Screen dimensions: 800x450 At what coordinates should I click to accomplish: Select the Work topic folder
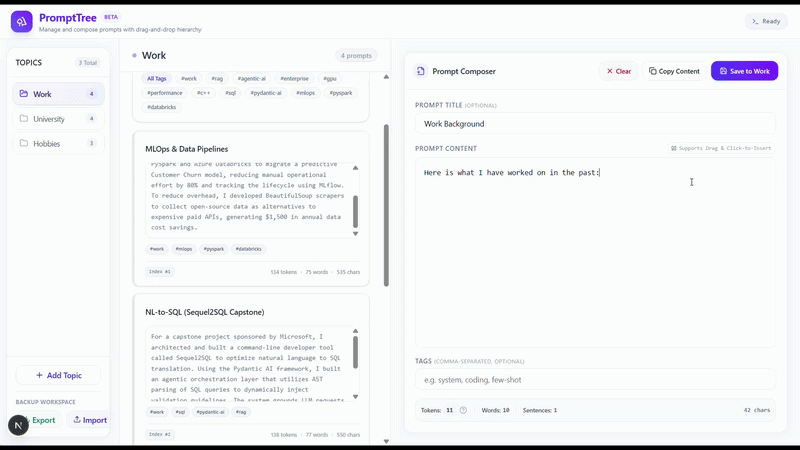tap(58, 94)
